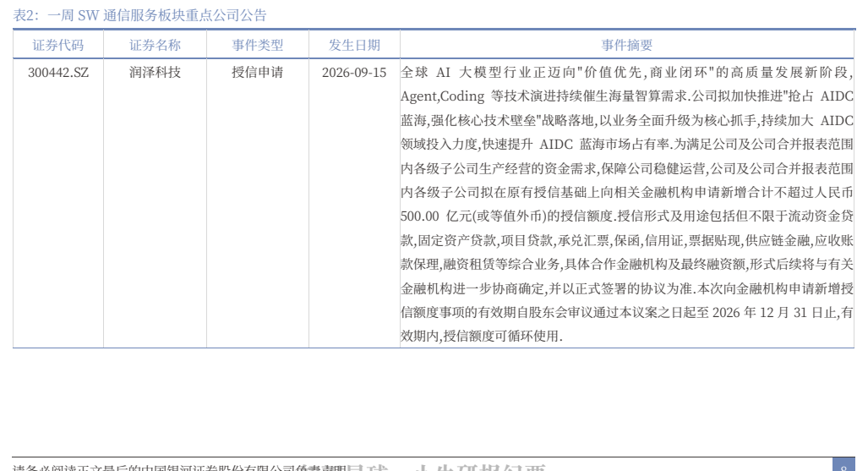Viewport: 868px width, 471px height.
Task: Click the event type cell '授信申请'
Action: pos(258,73)
